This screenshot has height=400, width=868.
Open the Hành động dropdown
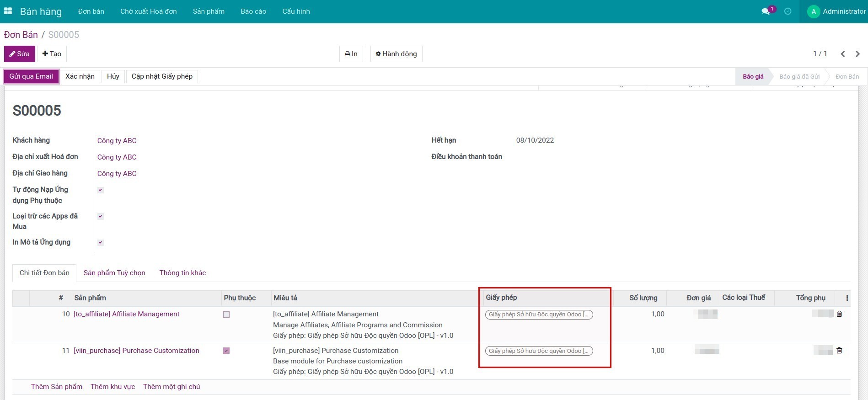tap(396, 54)
